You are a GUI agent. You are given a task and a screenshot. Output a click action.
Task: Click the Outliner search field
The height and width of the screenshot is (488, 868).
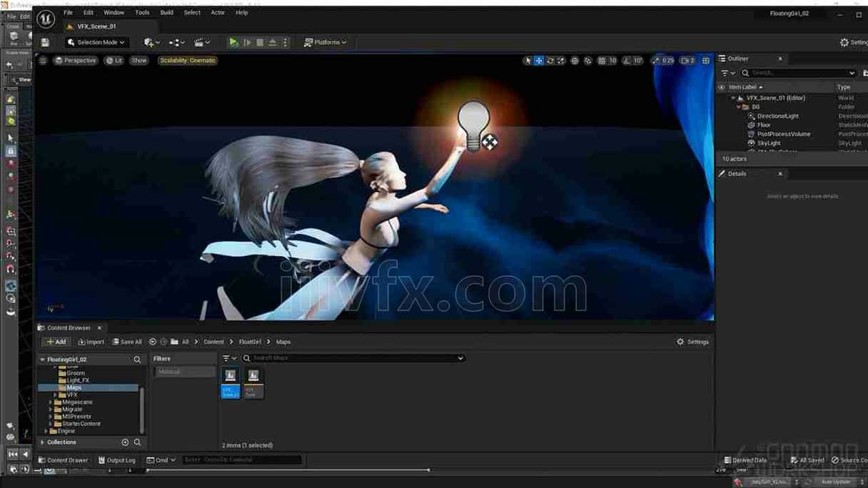tap(798, 73)
